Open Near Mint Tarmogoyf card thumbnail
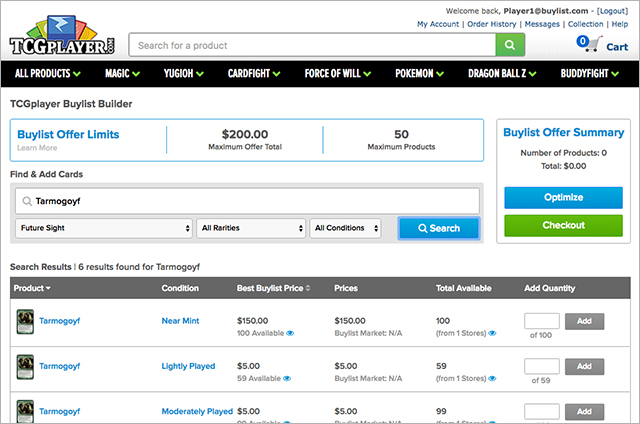Screen dimensions: 640x424 click(x=25, y=322)
